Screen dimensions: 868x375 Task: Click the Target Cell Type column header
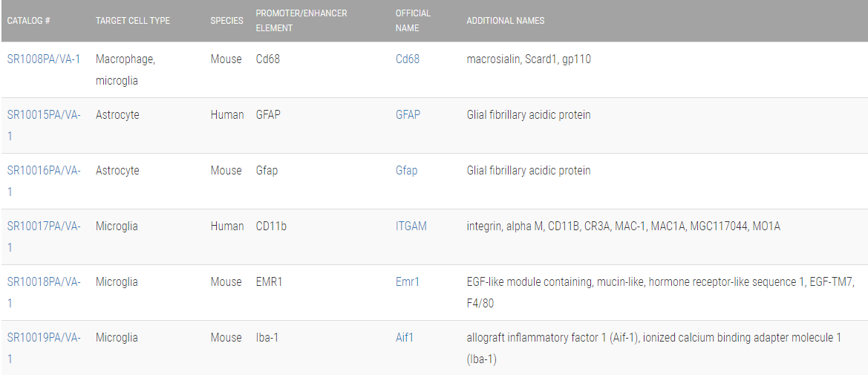point(133,21)
